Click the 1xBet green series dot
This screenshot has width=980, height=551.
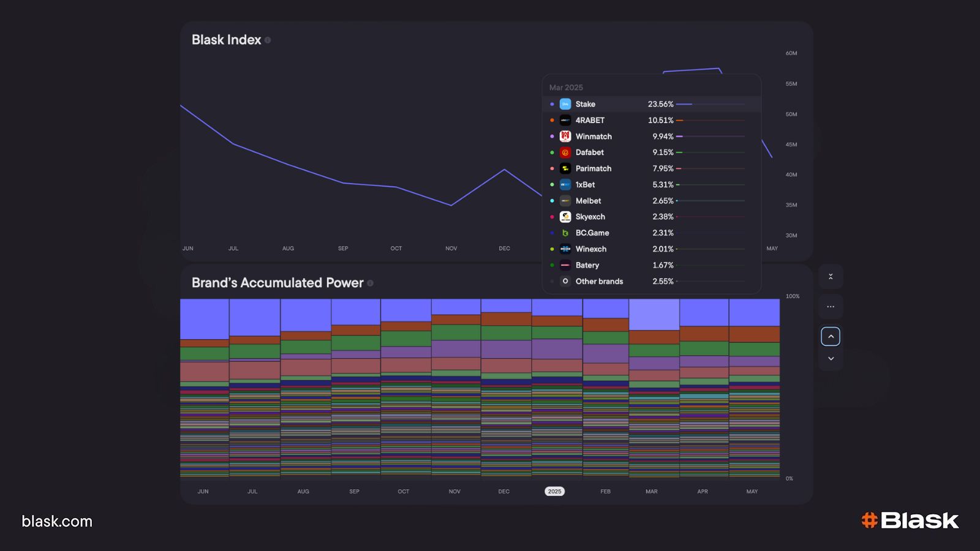point(552,185)
